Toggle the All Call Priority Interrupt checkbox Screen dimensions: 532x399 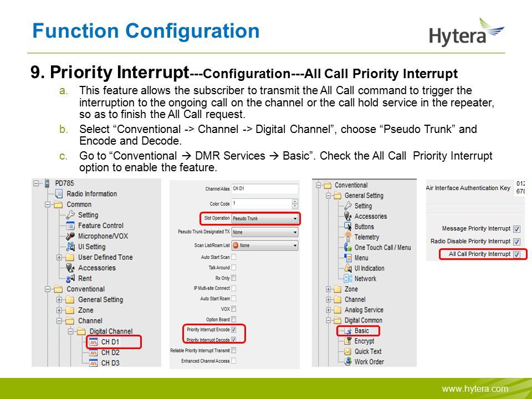(516, 254)
